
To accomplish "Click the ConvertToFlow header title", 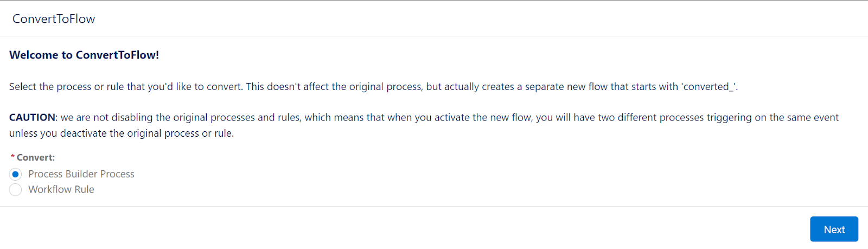I will click(54, 19).
